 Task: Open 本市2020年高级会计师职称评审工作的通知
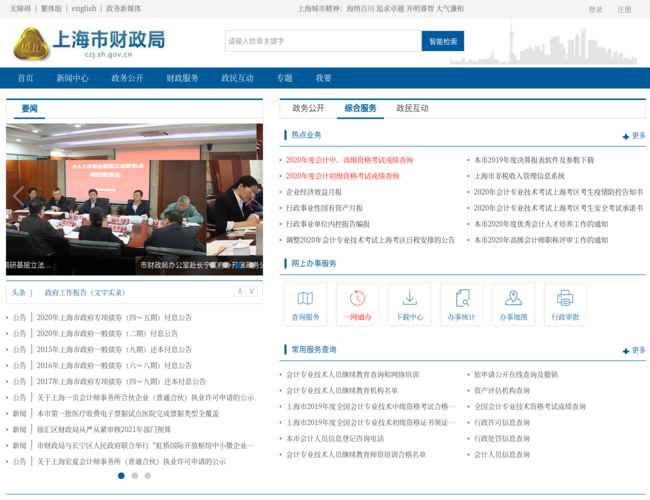541,240
